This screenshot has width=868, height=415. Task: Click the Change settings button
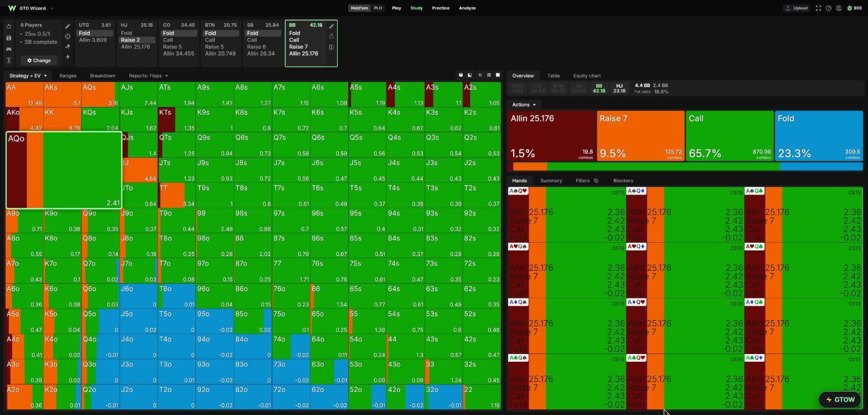39,60
